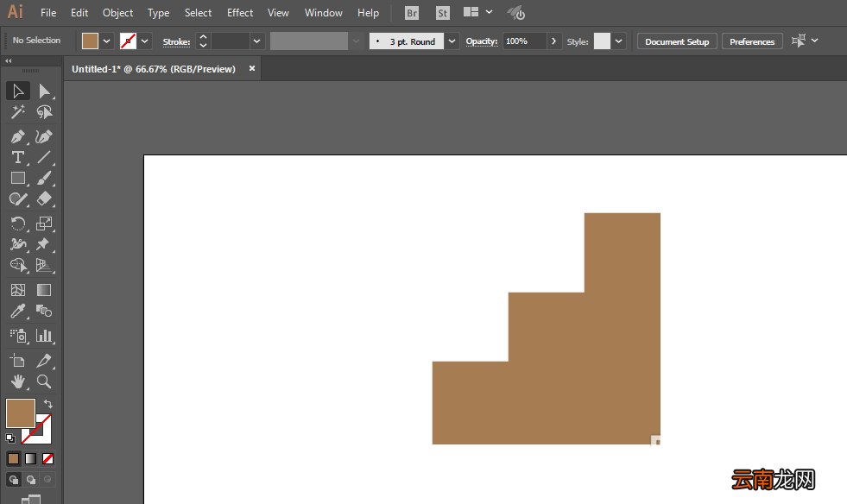Select the Rectangle tool

(x=18, y=178)
